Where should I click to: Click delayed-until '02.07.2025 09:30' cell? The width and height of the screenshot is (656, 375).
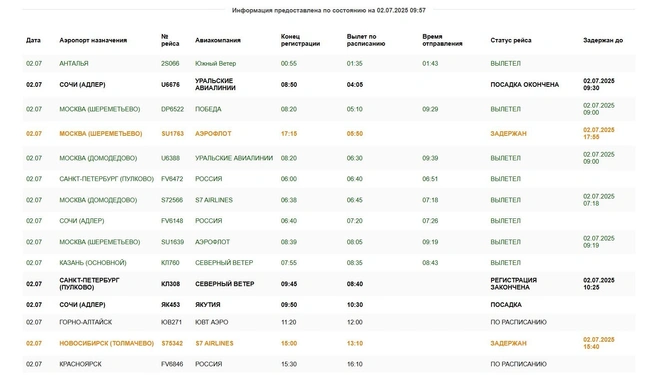[599, 85]
